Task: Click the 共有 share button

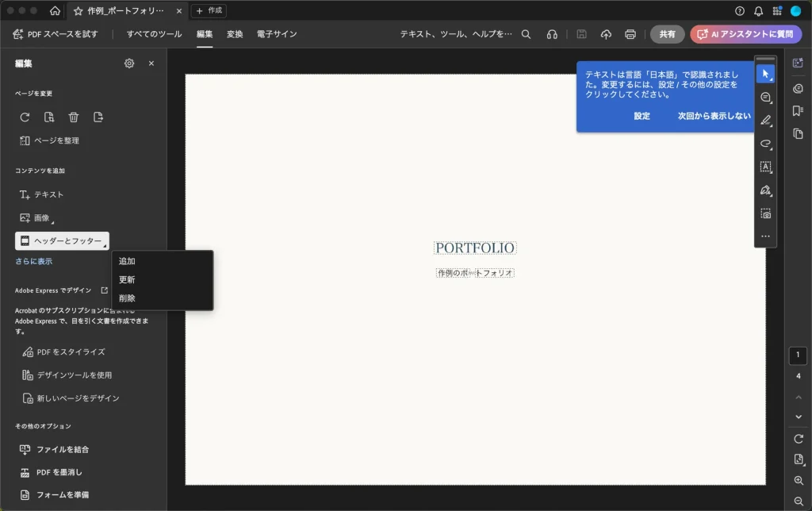Action: pyautogui.click(x=667, y=34)
